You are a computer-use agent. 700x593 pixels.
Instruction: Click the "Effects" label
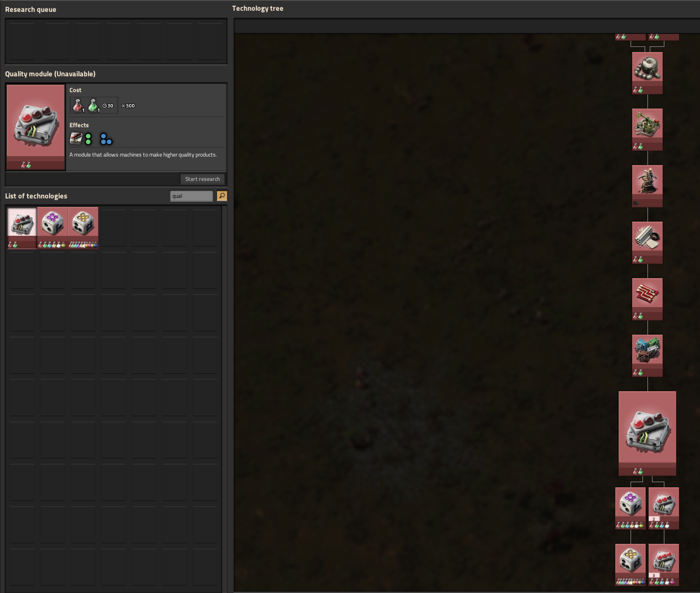79,125
